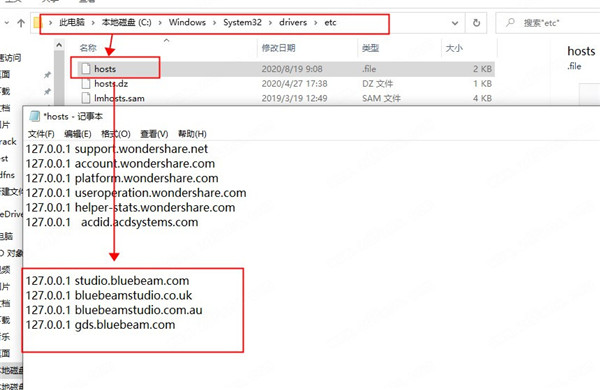
Task: Click the 2020/8/19 9:08 date cell
Action: pyautogui.click(x=292, y=69)
